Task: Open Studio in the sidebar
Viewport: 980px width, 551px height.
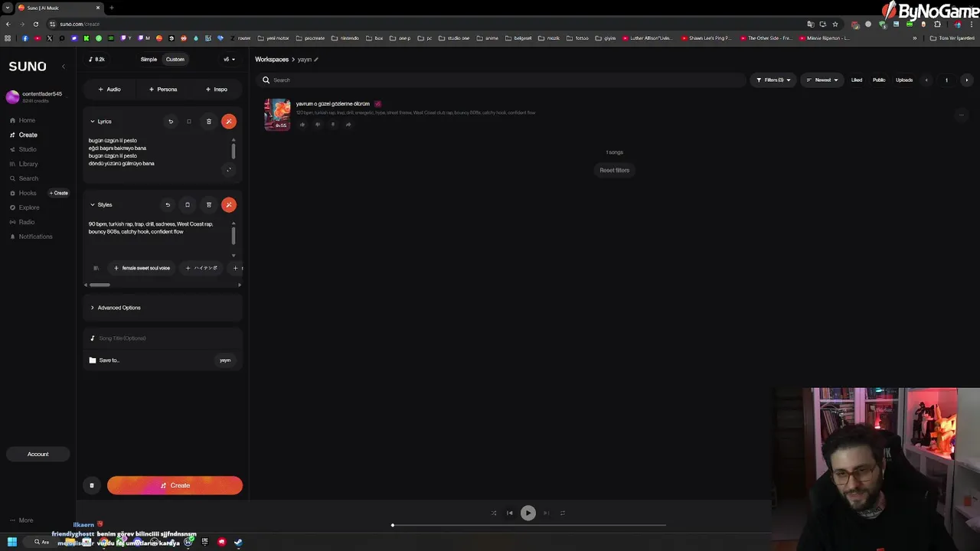Action: click(x=23, y=149)
